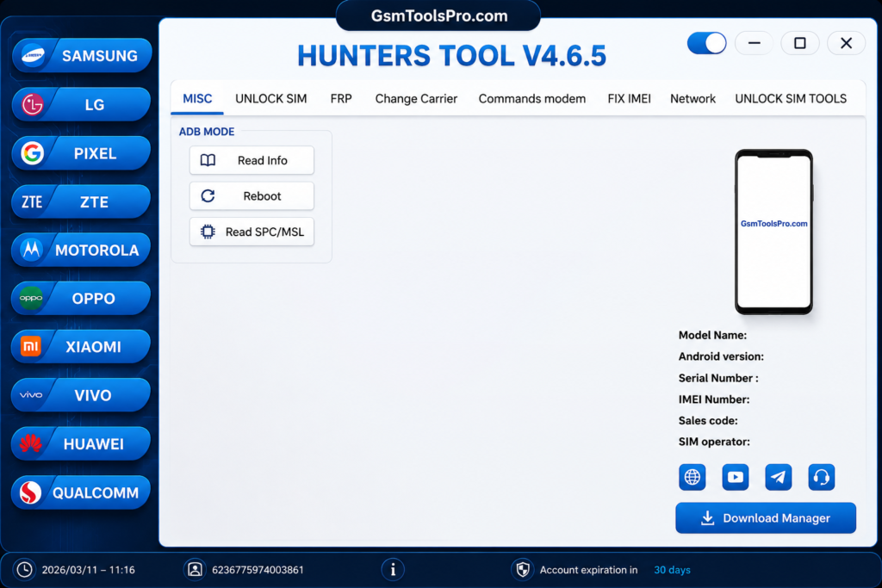This screenshot has height=588, width=882.
Task: Click the shield icon near account expiration
Action: point(523,569)
